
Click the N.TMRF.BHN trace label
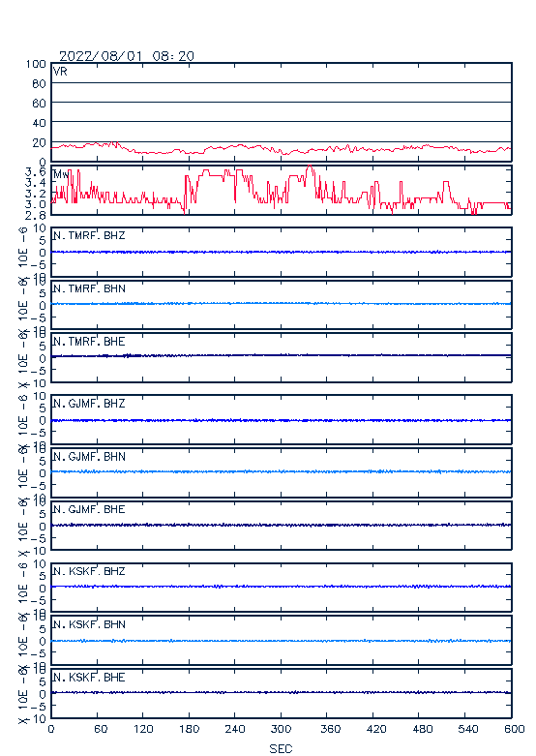pos(89,288)
